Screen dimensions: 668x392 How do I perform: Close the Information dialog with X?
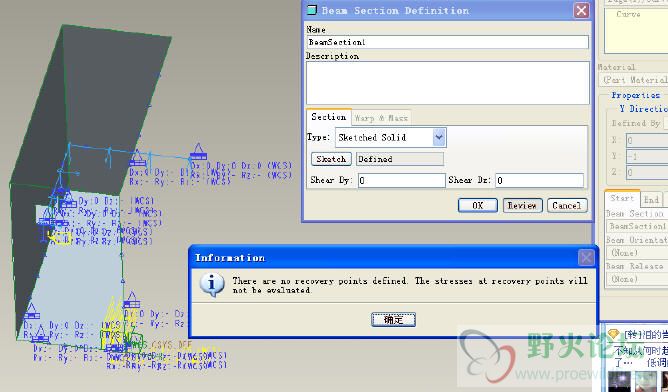[586, 258]
